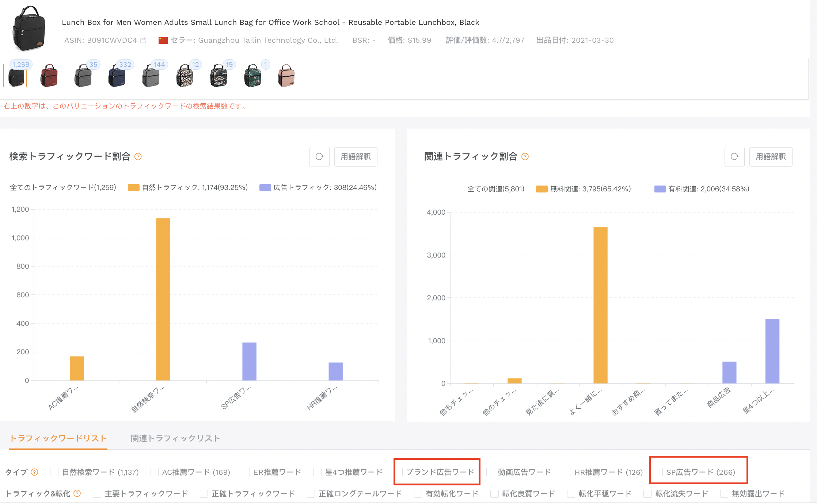Enable the ER推薦ワード filter

click(x=246, y=472)
